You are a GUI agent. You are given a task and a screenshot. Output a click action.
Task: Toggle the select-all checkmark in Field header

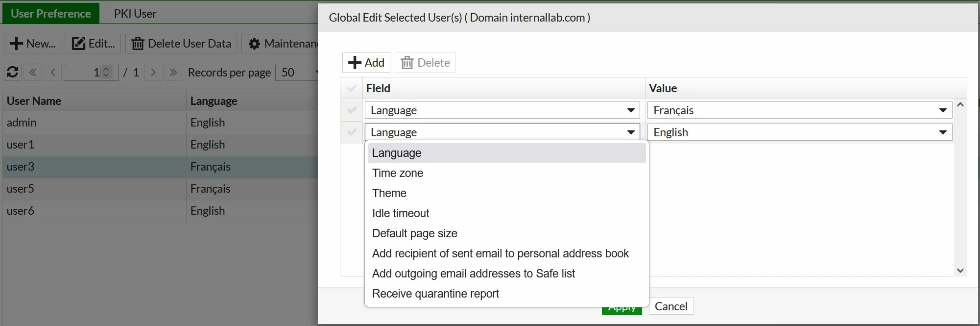point(351,88)
